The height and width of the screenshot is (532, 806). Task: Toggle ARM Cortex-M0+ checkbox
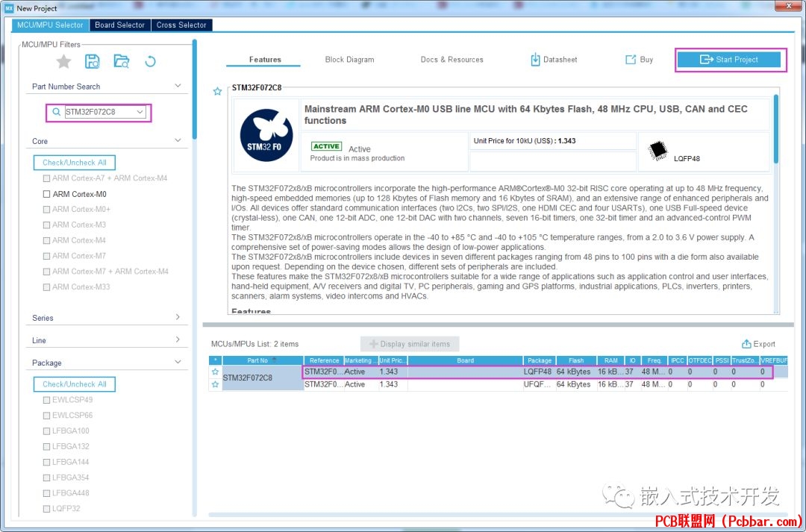point(46,210)
